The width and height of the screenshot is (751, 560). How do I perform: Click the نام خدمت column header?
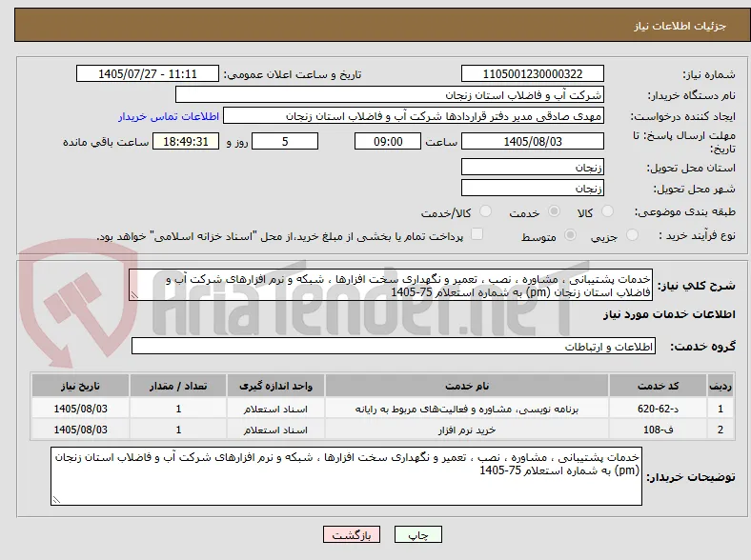467,386
